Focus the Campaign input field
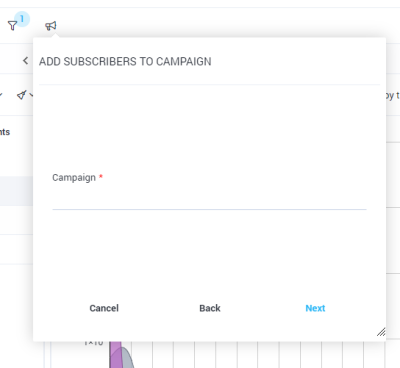This screenshot has height=368, width=400. point(209,199)
